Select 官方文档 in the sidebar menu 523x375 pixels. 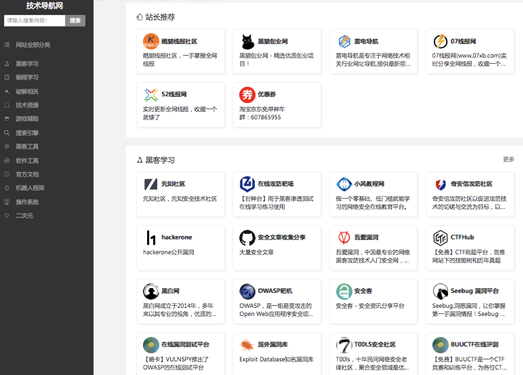[x=27, y=174]
